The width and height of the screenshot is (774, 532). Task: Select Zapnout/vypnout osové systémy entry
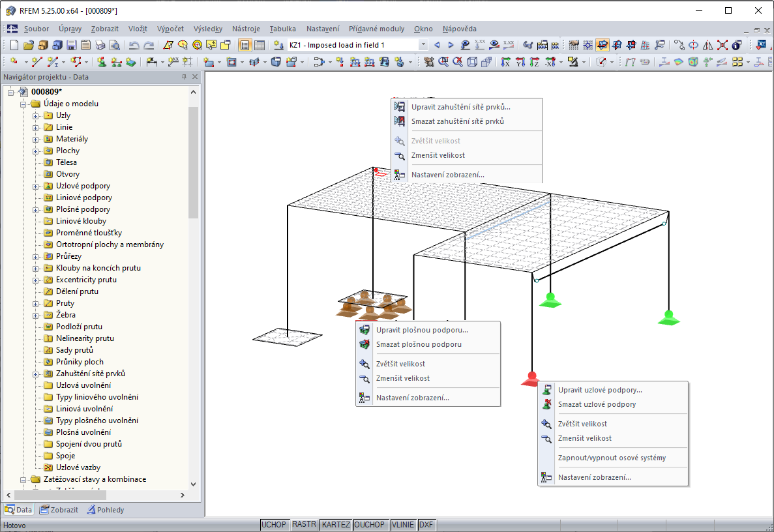click(612, 458)
